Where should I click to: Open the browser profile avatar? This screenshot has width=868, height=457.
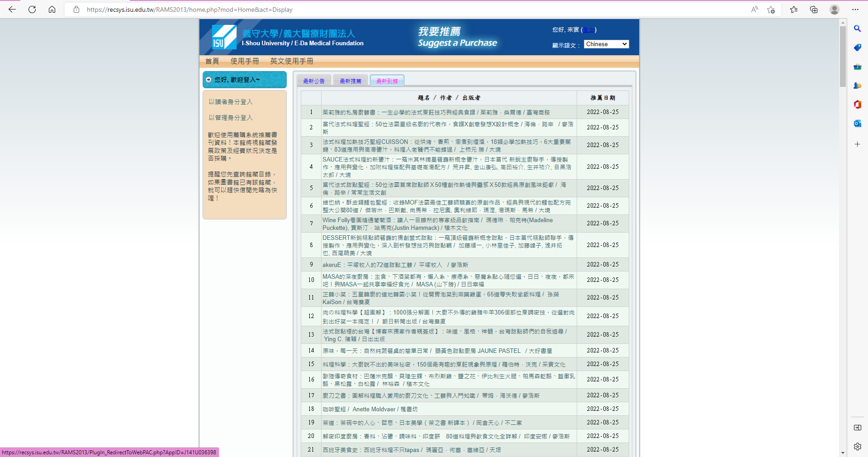pos(835,10)
